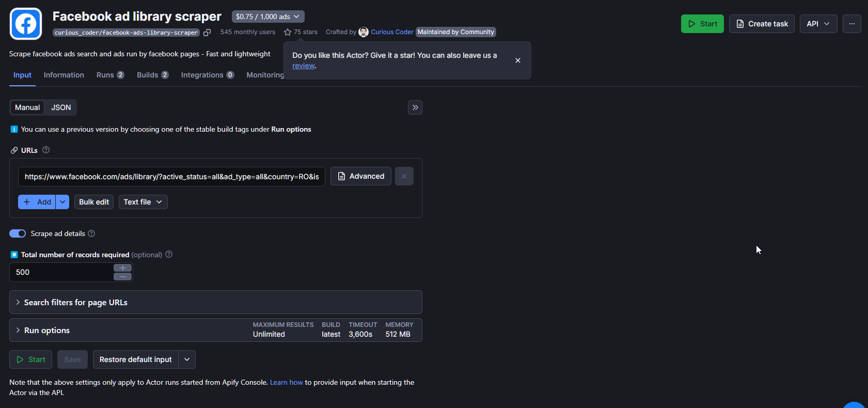868x408 pixels.
Task: Follow the Learn how link
Action: pos(286,382)
